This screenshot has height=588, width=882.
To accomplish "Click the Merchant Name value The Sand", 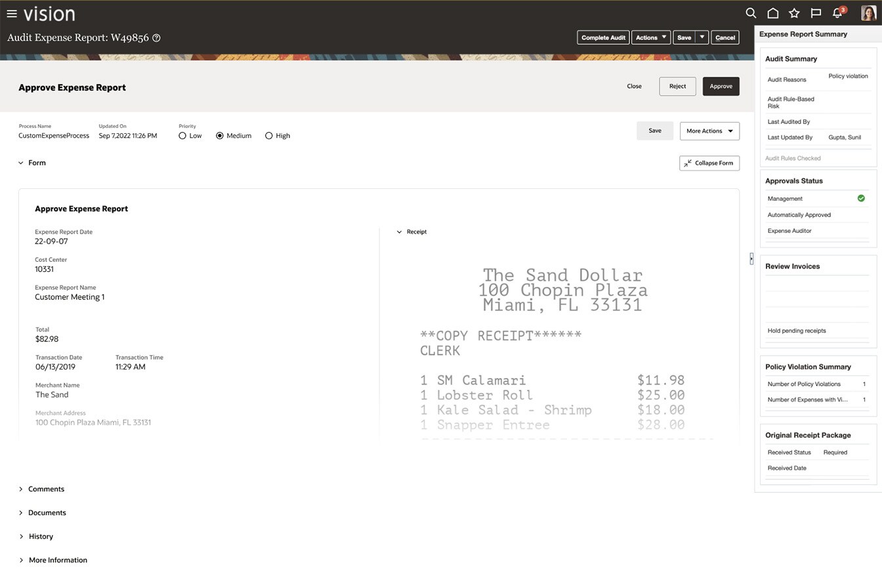I will coord(52,395).
